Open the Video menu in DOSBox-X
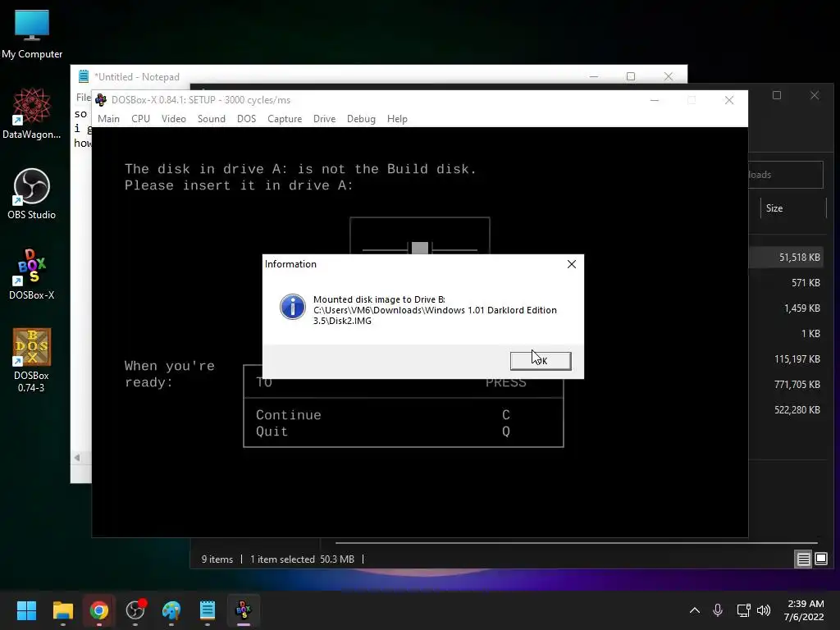Image resolution: width=840 pixels, height=630 pixels. coord(174,119)
